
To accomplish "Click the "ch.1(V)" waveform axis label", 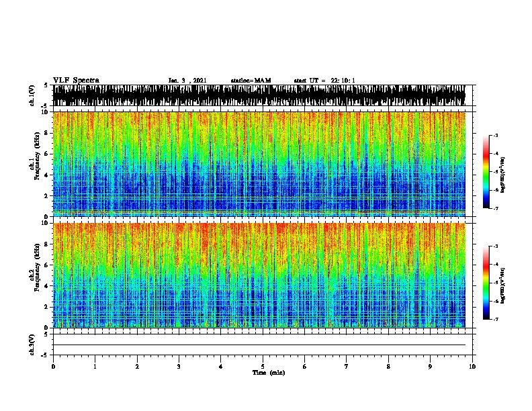I will point(32,95).
